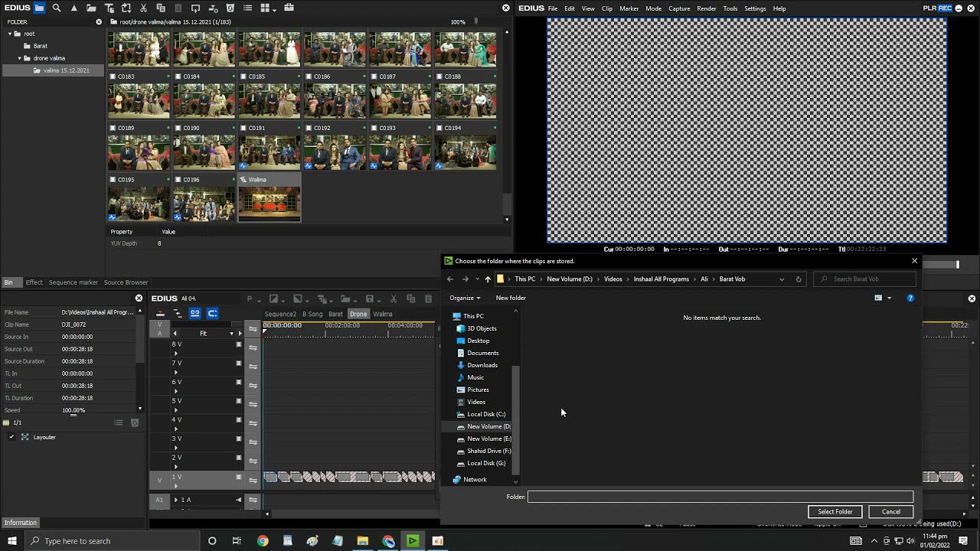Click the New folder button
This screenshot has width=980, height=551.
tap(511, 298)
